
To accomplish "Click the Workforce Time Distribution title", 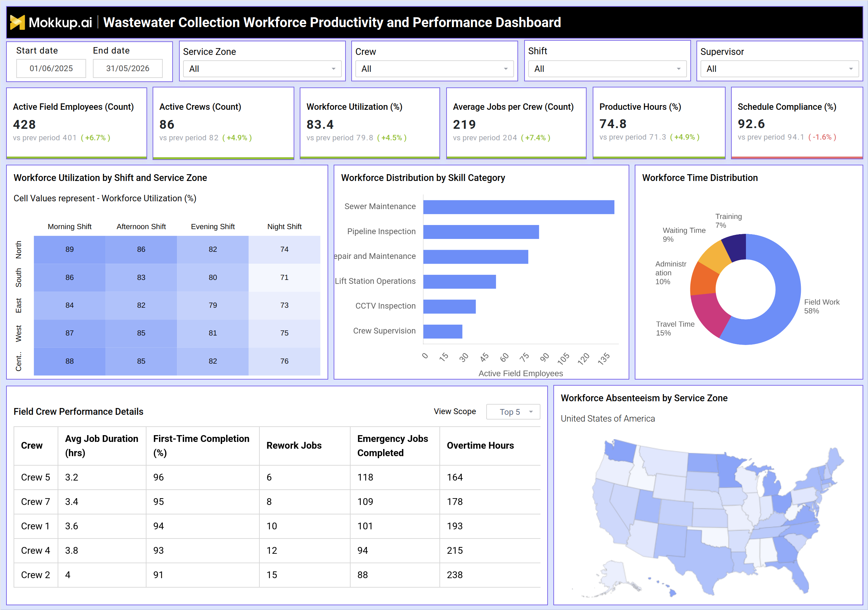I will [700, 178].
